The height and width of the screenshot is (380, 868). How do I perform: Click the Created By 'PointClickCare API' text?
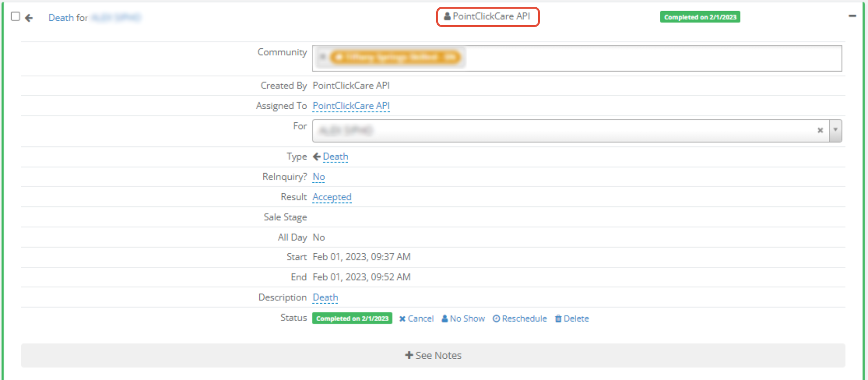click(x=351, y=86)
